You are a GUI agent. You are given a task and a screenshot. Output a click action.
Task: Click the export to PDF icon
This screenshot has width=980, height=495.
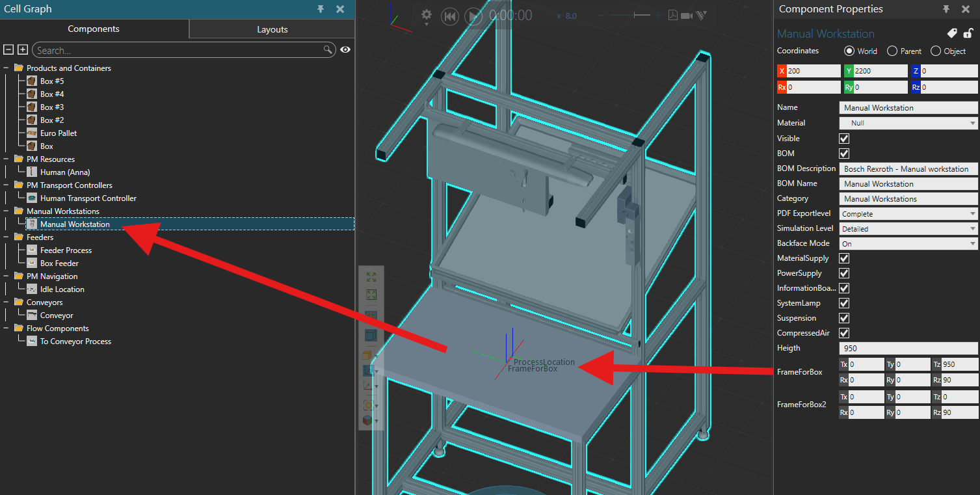click(673, 16)
